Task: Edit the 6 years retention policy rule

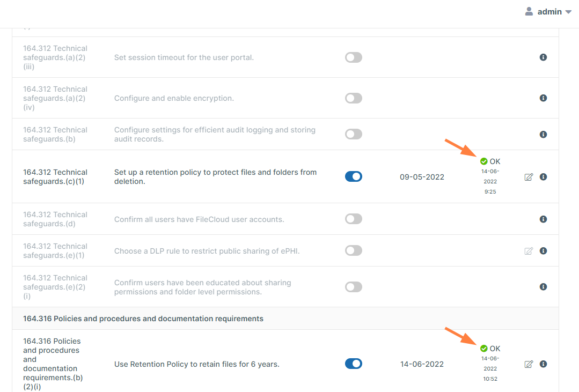Action: pyautogui.click(x=529, y=364)
